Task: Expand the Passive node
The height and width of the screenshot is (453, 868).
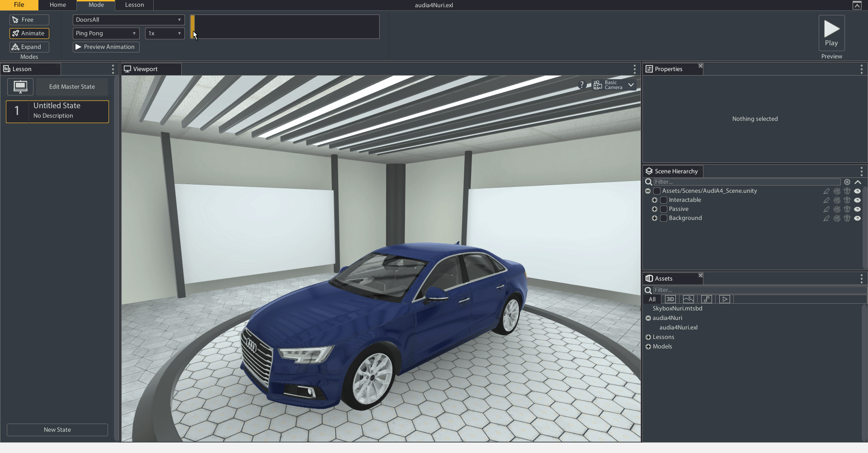Action: (x=655, y=209)
